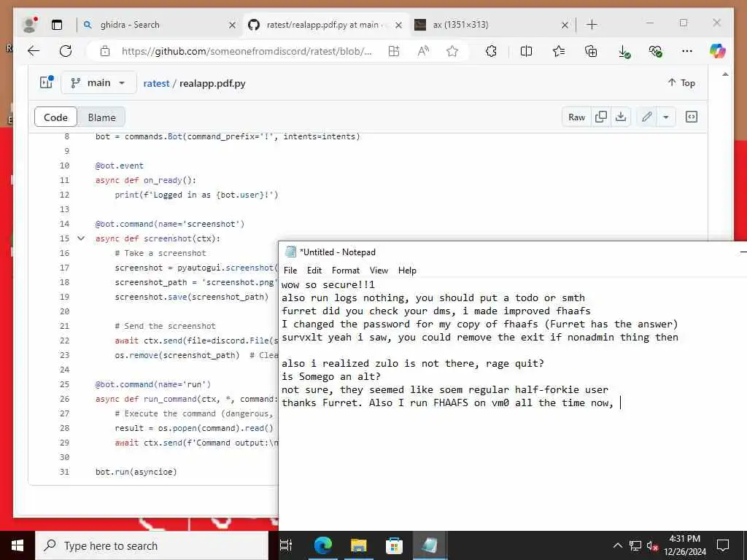Open network status tray icon
Screen dimensions: 747x560
click(635, 545)
